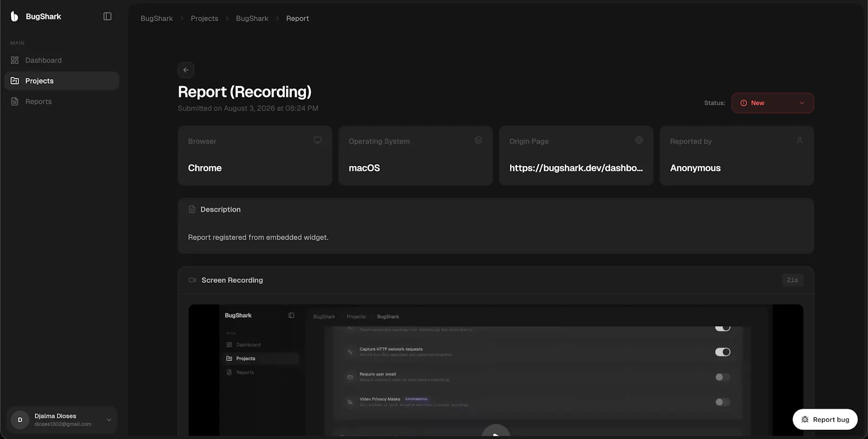Click the person icon on Reported by card
The width and height of the screenshot is (868, 439).
click(800, 140)
